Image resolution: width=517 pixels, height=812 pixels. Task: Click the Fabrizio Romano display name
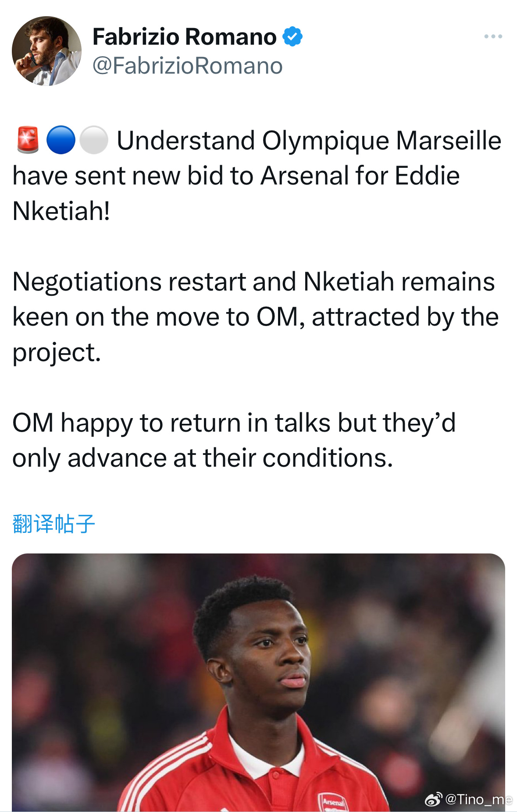[x=185, y=36]
